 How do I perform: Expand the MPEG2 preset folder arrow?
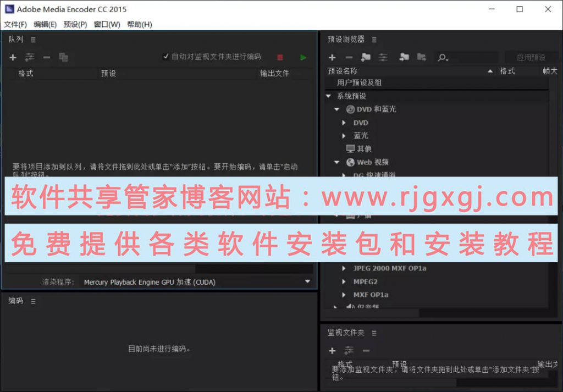pyautogui.click(x=344, y=282)
